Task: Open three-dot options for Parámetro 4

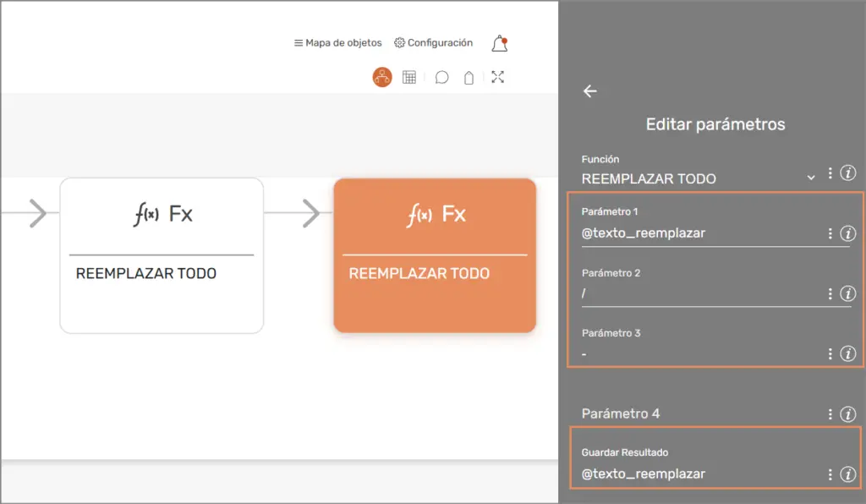Action: (830, 414)
